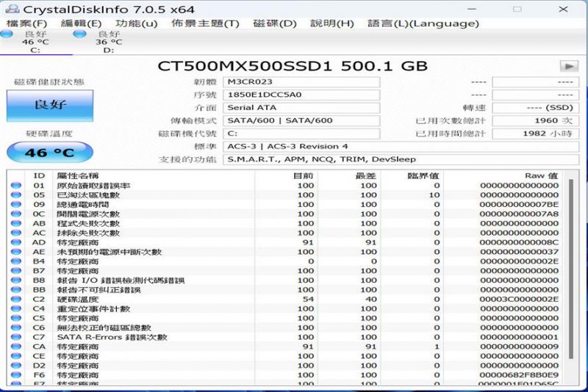The height and width of the screenshot is (392, 588).
Task: Click status icon for ID CE row
Action: click(16, 356)
